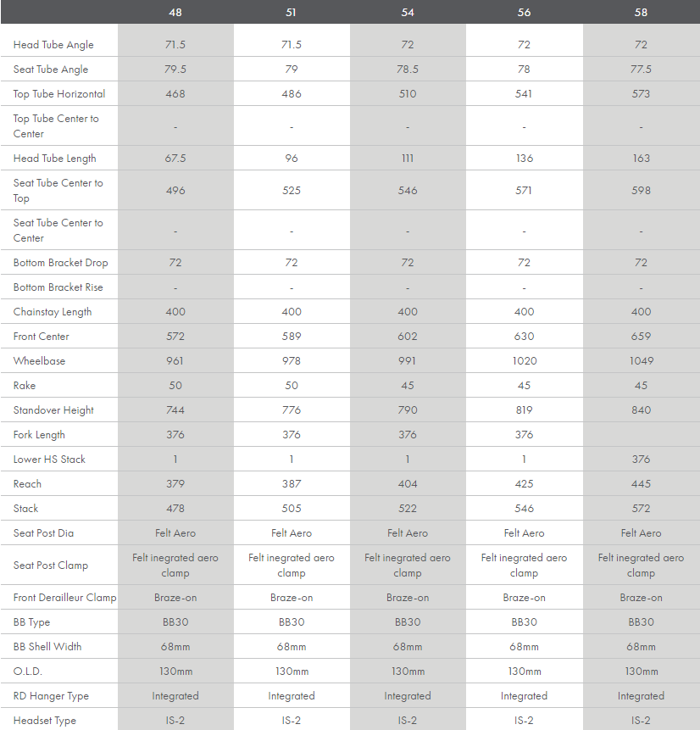Click the 67.5 Head Tube Length value
This screenshot has width=700, height=730.
(x=175, y=159)
